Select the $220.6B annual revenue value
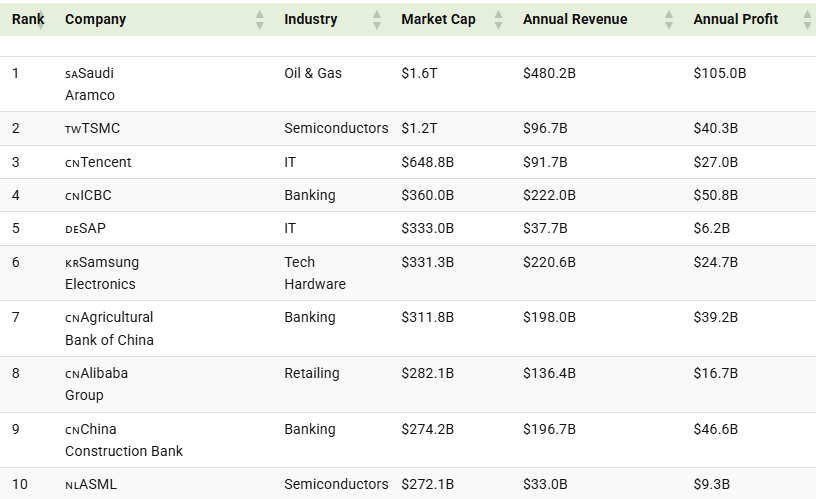The height and width of the screenshot is (499, 816). [550, 262]
